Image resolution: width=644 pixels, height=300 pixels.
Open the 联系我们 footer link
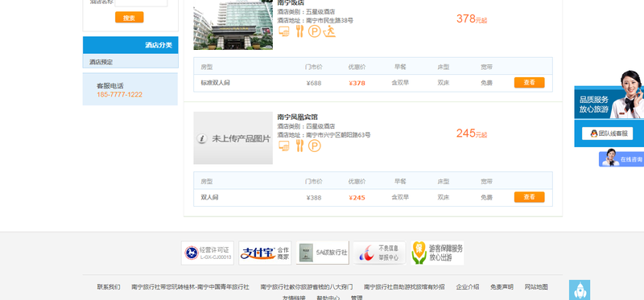(109, 287)
